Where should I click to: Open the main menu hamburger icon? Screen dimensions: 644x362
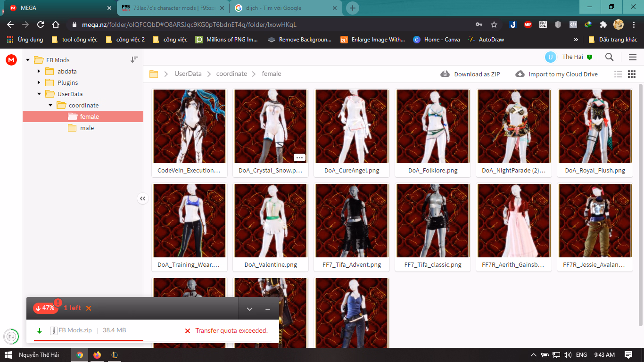632,57
